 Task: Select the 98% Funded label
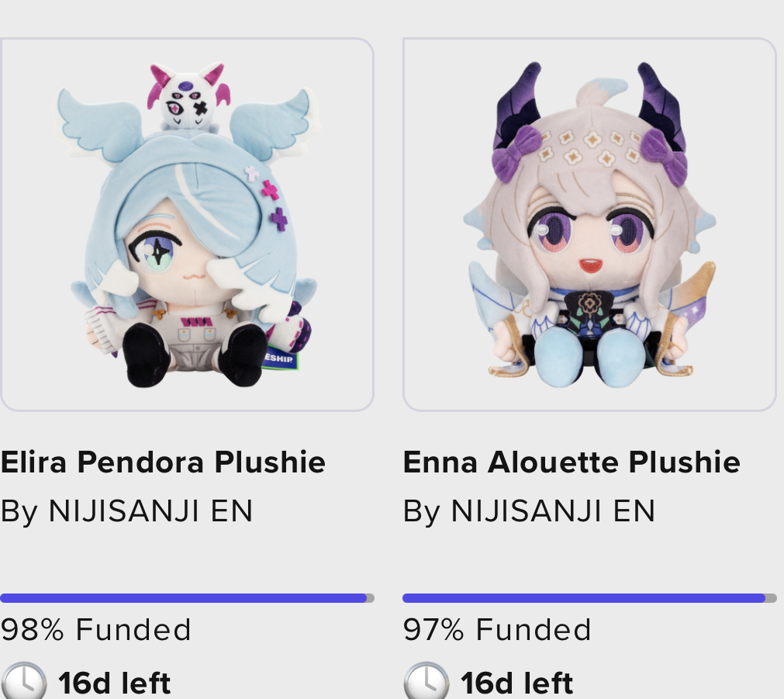[95, 629]
